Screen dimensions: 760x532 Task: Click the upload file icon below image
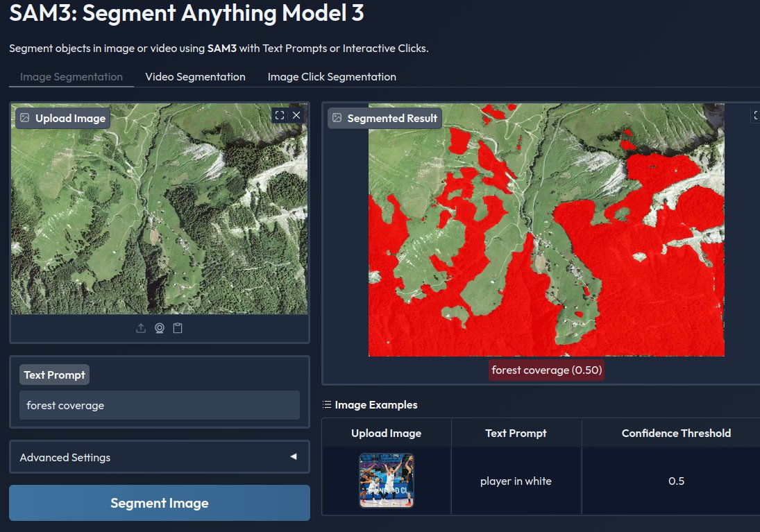pos(141,328)
